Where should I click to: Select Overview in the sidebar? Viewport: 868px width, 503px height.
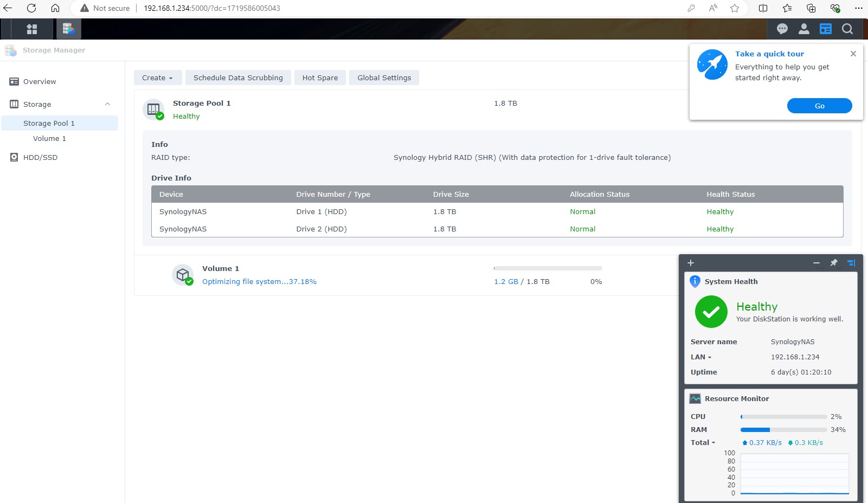point(40,82)
